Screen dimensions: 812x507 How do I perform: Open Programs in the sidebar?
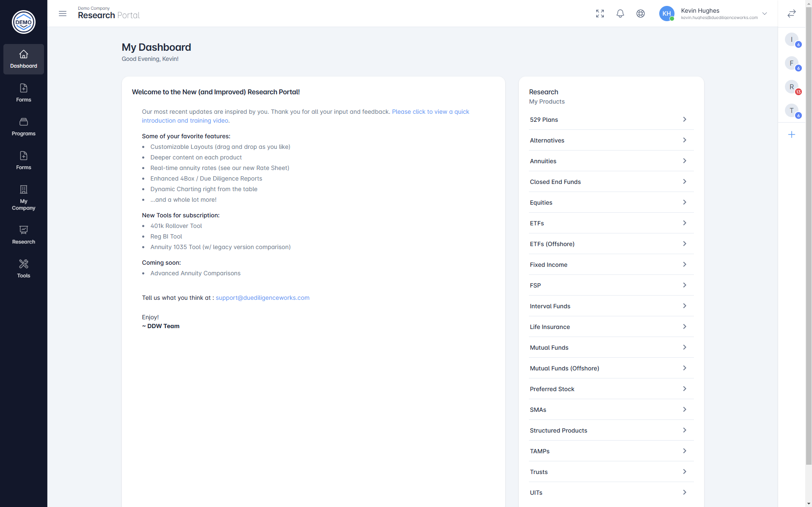tap(24, 127)
